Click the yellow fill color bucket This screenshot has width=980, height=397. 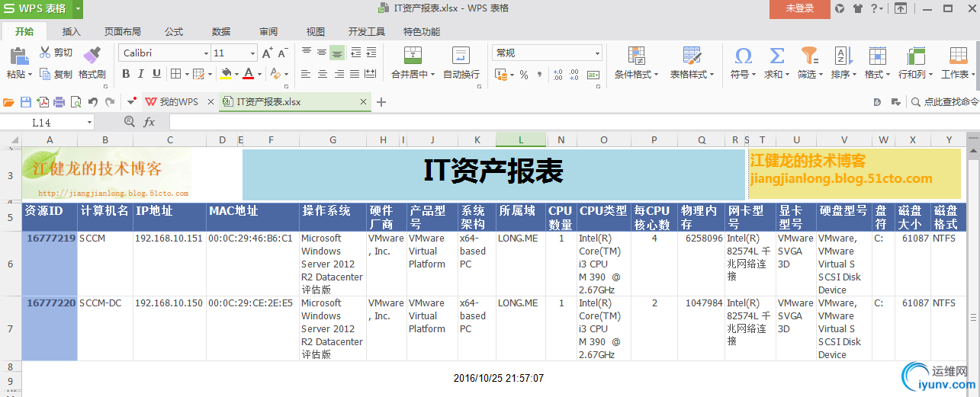tap(226, 74)
